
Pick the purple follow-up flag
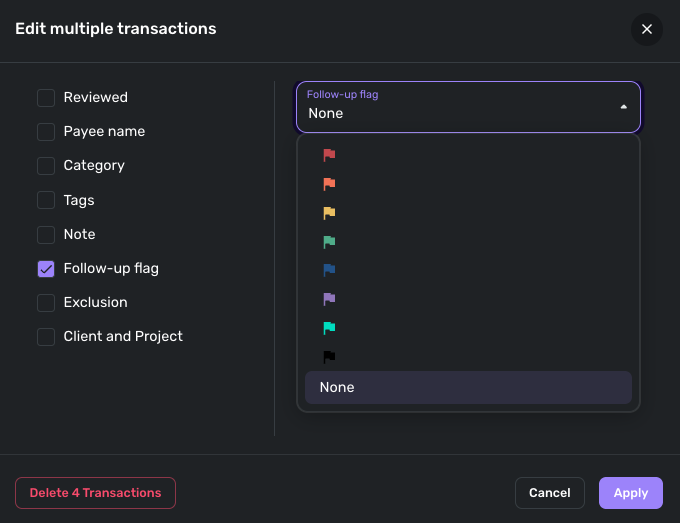[x=329, y=299]
